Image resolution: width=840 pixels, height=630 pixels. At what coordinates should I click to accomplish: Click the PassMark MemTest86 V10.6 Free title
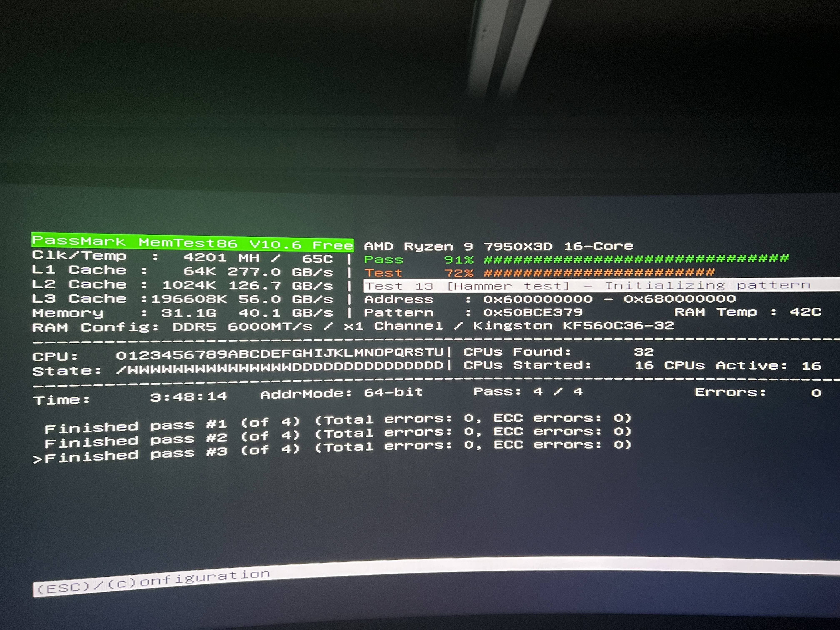192,242
